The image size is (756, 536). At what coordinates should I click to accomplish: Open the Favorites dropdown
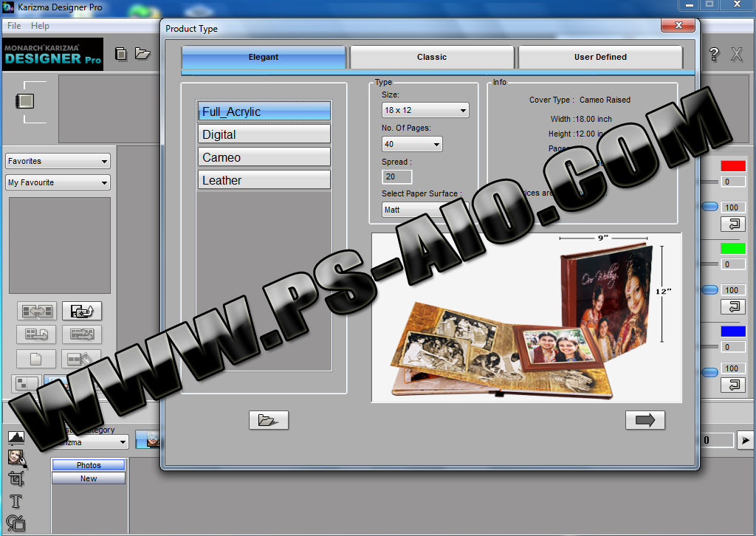58,161
